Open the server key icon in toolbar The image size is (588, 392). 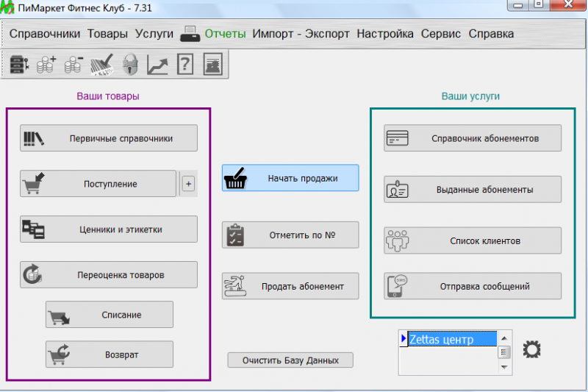[x=19, y=64]
